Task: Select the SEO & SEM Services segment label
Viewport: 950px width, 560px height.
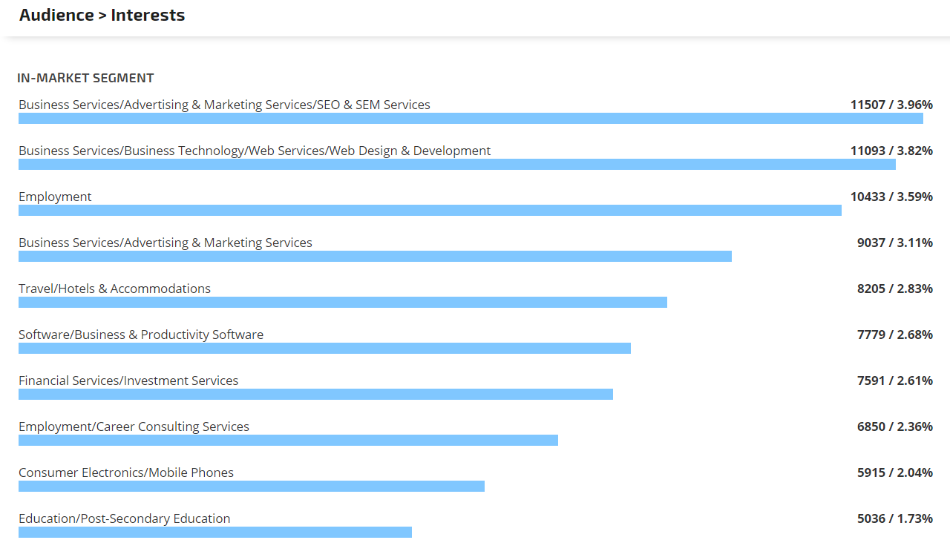Action: click(224, 105)
